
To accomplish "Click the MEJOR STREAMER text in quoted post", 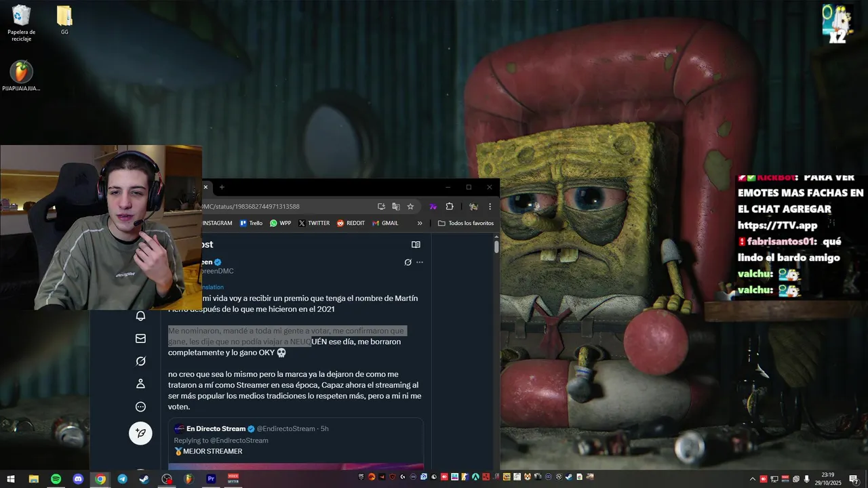I will point(213,451).
